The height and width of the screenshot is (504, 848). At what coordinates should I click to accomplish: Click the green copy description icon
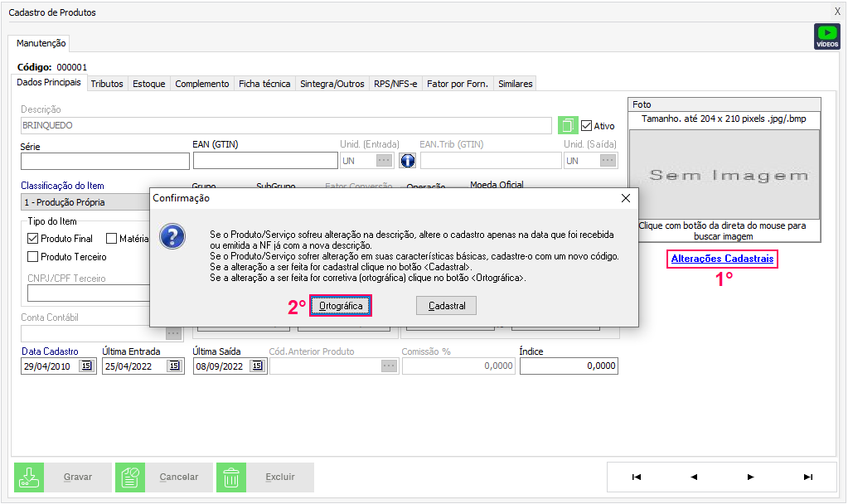(568, 125)
